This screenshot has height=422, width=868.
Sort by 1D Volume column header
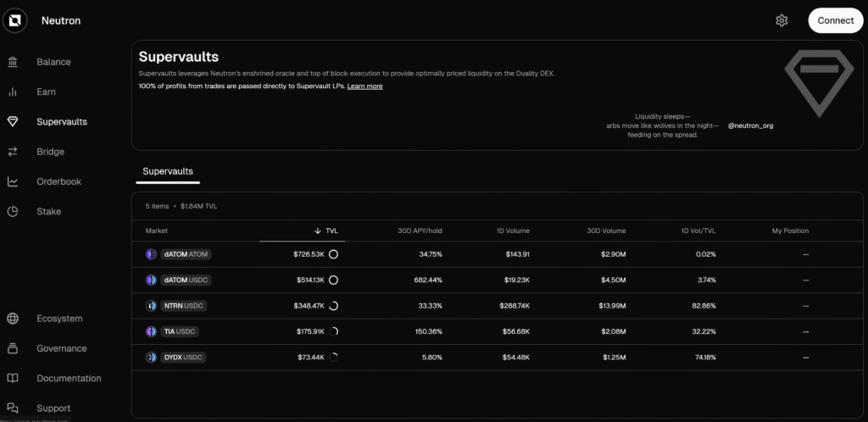514,230
